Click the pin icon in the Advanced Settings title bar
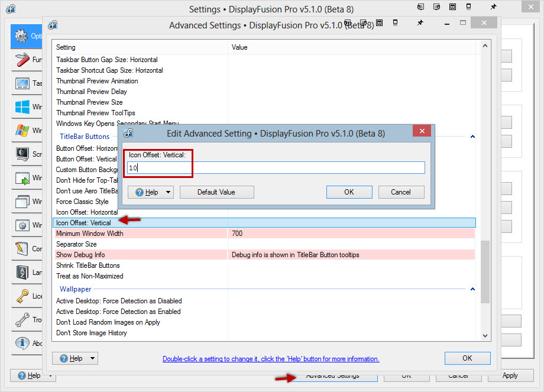Image resolution: width=544 pixels, height=392 pixels. [x=420, y=23]
